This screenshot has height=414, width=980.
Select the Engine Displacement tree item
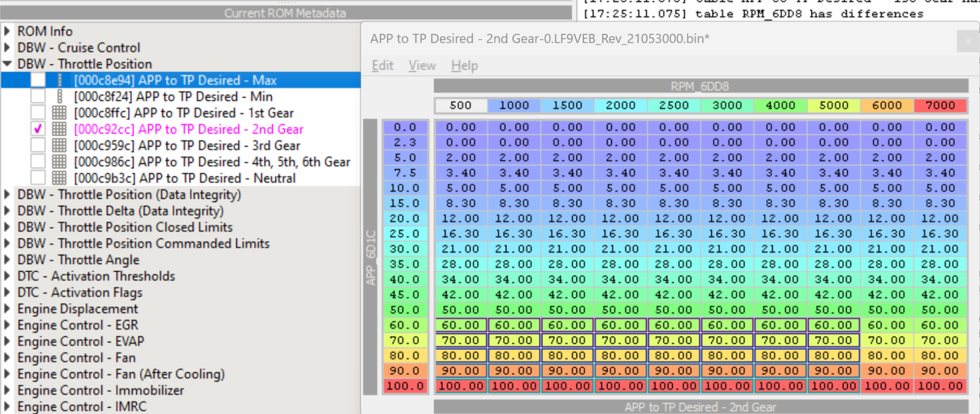[x=78, y=309]
